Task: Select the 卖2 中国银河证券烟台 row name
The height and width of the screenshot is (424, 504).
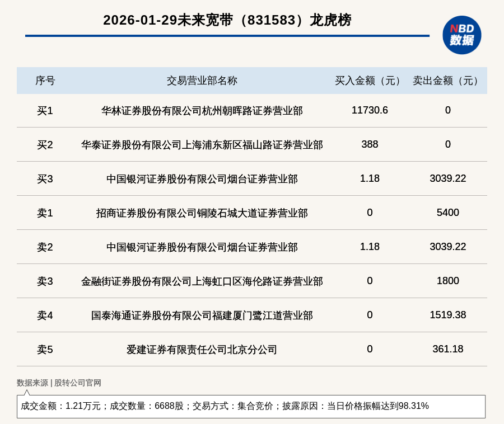Action: [x=202, y=247]
